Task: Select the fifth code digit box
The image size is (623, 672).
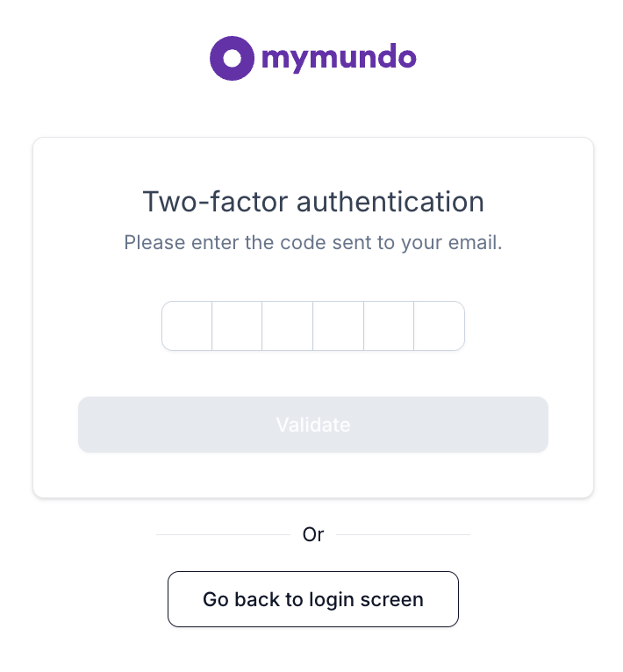Action: pos(389,326)
